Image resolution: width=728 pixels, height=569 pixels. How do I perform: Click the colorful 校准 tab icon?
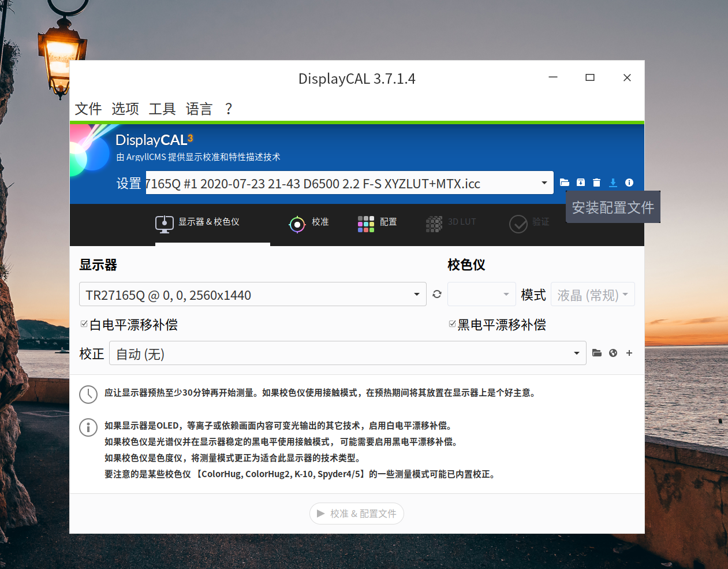[297, 224]
